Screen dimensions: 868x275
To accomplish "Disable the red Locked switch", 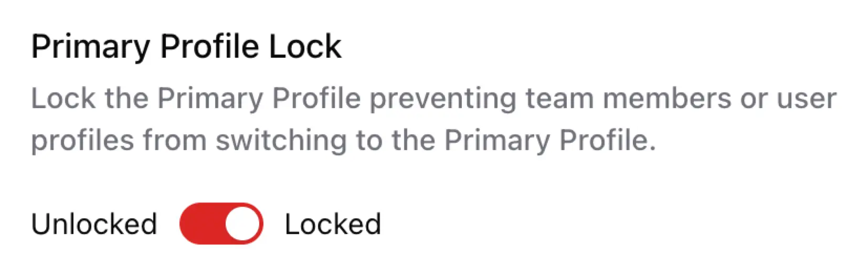I will (x=221, y=224).
